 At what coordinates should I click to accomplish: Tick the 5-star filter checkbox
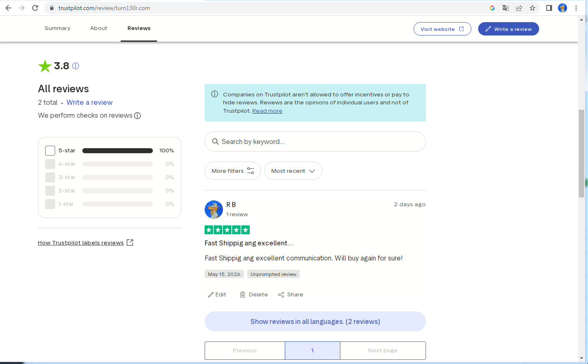pyautogui.click(x=50, y=151)
